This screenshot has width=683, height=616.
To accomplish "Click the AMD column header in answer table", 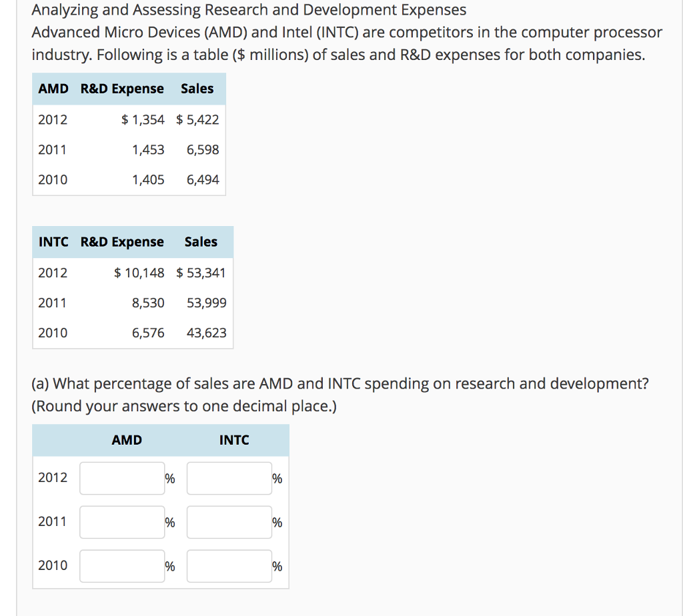I will pos(125,440).
